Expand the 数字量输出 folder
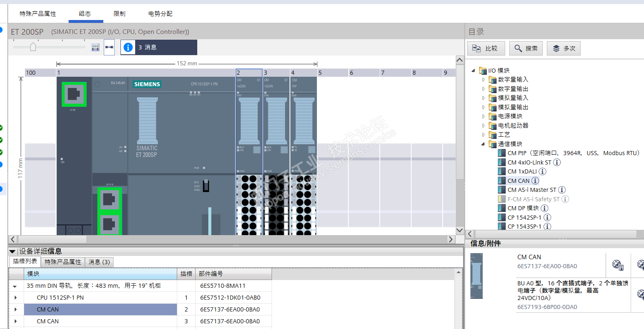 coord(484,89)
